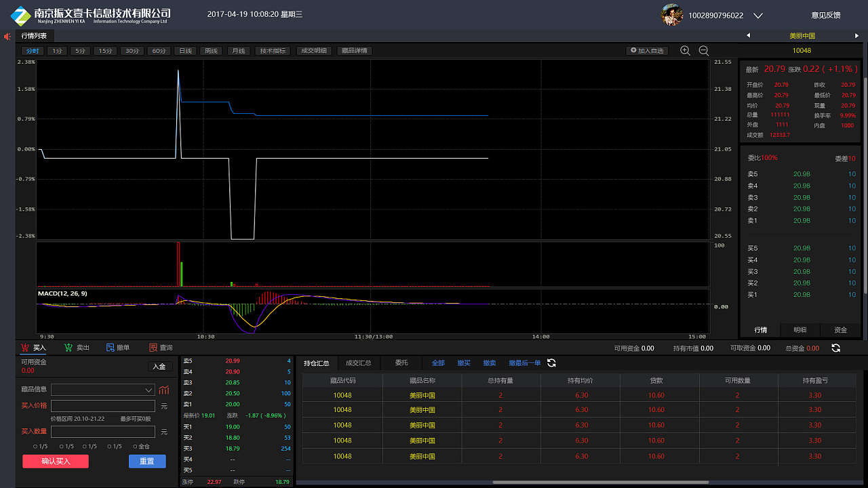Click the 撤买 link

[464, 363]
